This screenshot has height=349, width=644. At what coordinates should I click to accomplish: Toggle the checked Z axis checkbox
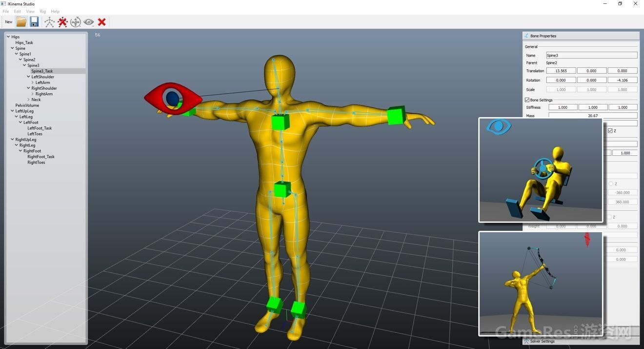[x=610, y=131]
